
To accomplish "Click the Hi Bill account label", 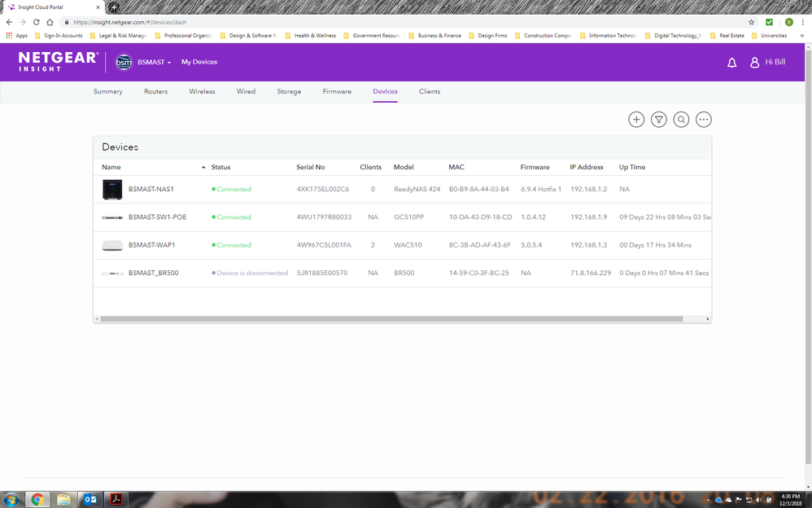I will tap(775, 62).
